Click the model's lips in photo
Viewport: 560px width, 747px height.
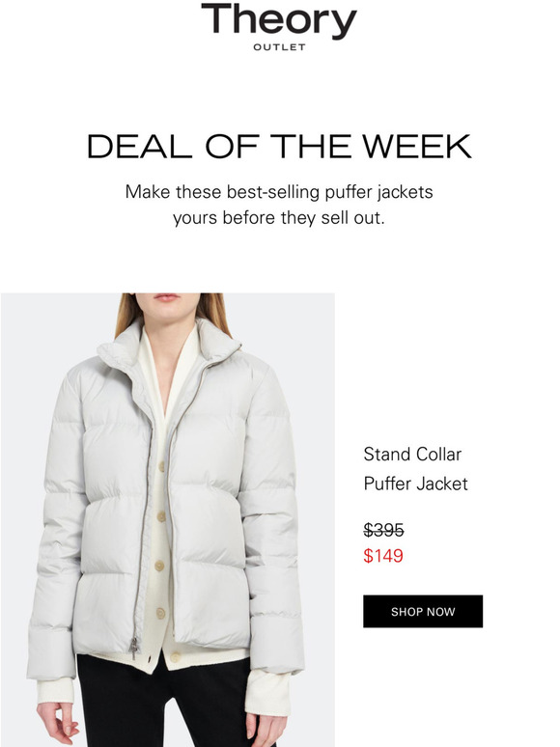pos(166,298)
